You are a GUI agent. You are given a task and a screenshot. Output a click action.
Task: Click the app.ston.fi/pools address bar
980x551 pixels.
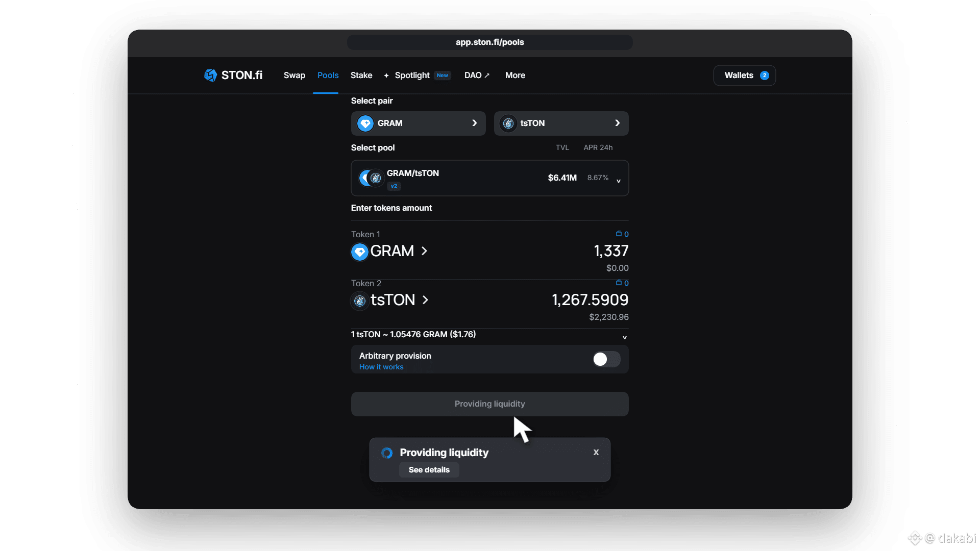[489, 42]
